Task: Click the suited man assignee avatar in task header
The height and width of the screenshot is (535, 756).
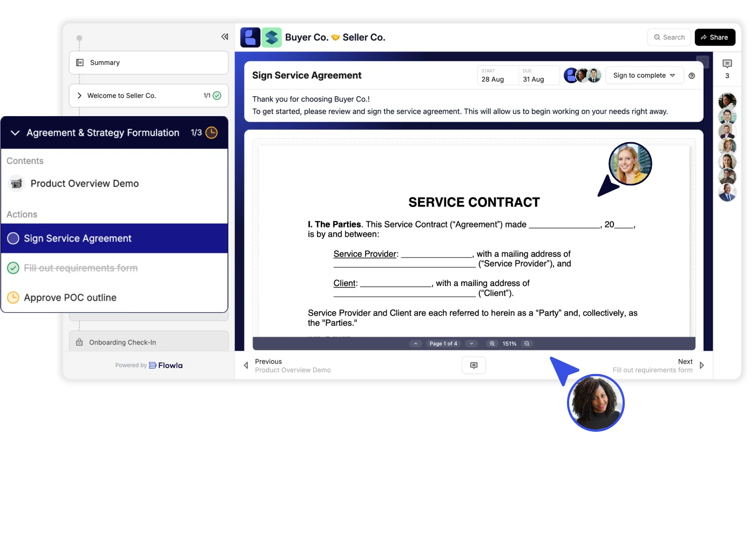Action: pyautogui.click(x=595, y=76)
